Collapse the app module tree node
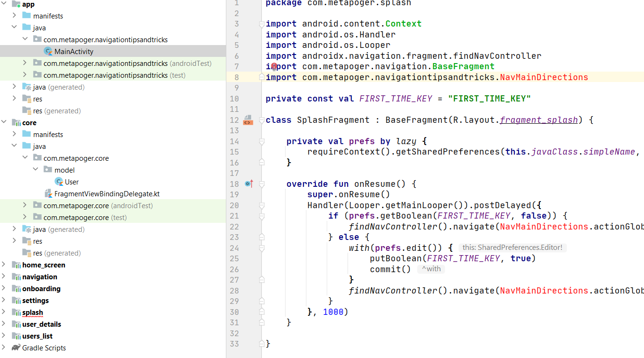The image size is (644, 358). (4, 4)
